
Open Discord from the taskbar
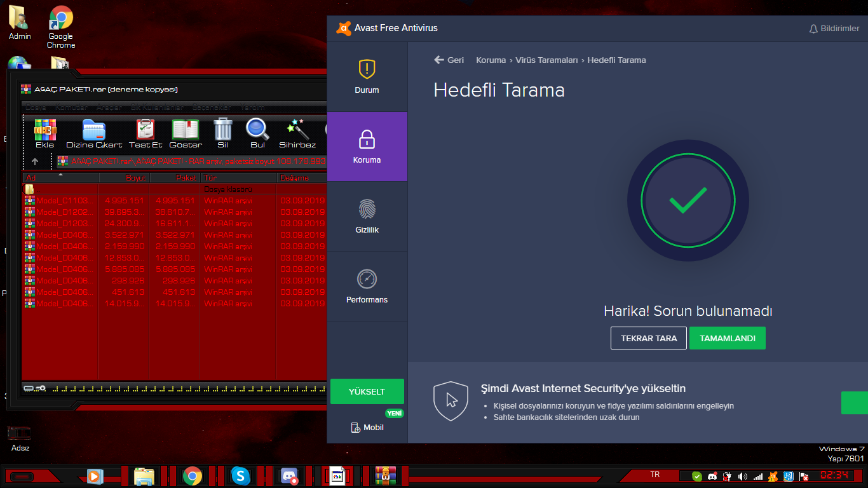click(289, 476)
